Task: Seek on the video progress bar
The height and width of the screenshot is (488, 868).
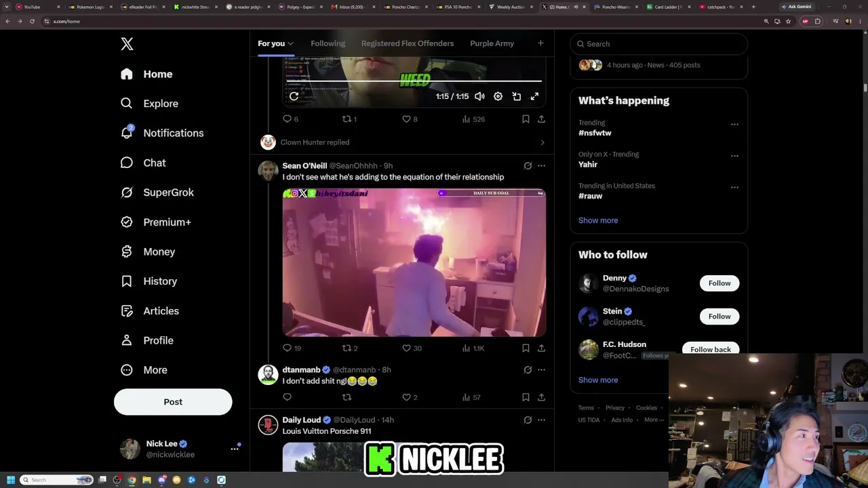Action: click(x=414, y=81)
